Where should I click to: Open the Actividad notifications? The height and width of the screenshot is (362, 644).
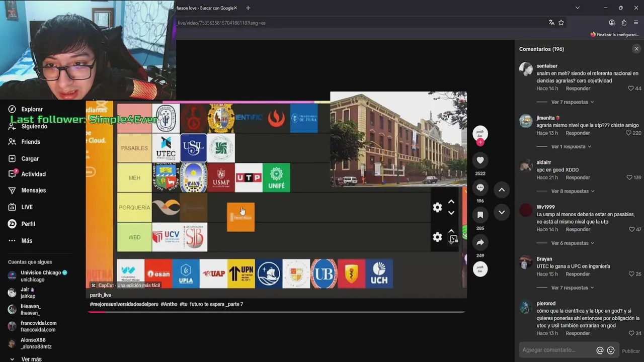27,174
